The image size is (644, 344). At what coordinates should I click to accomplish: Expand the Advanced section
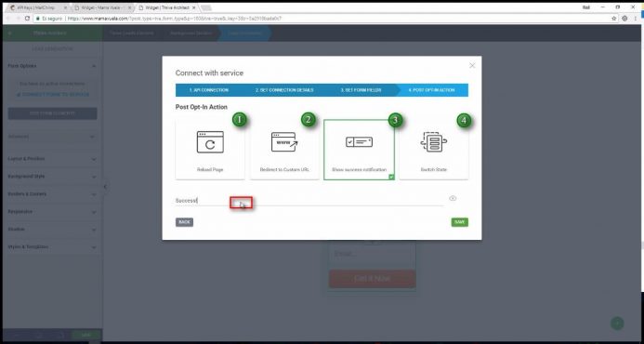[x=52, y=137]
